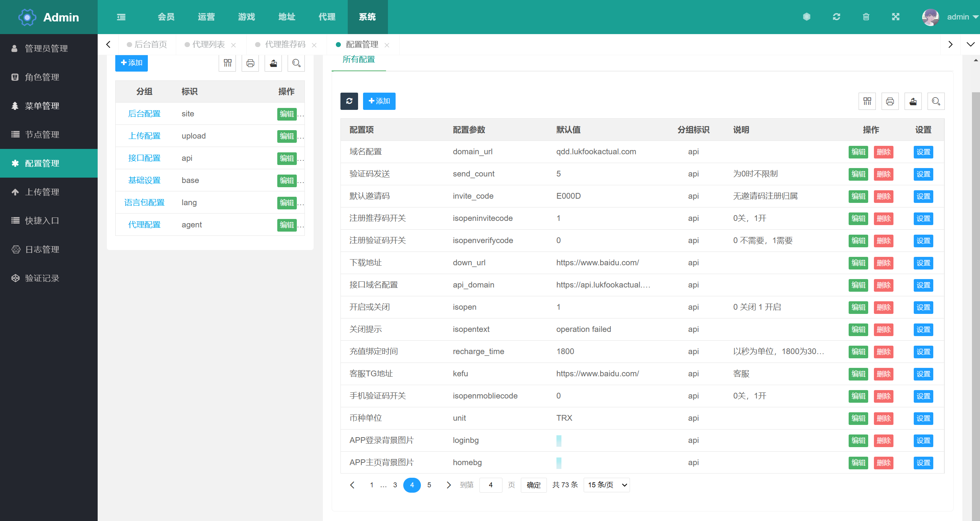Open the 接口配置 group link

click(x=144, y=158)
